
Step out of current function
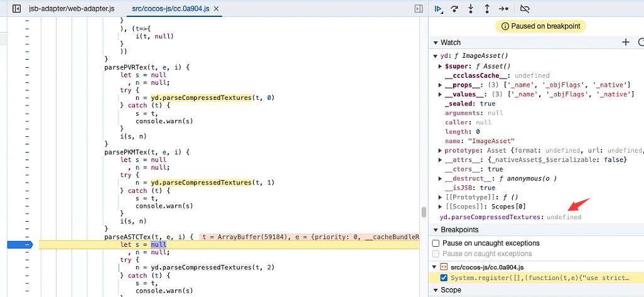coord(487,9)
